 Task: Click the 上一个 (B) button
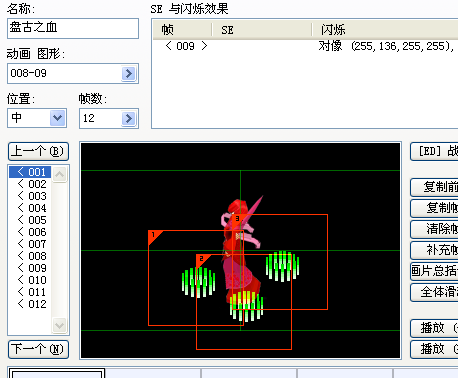tap(38, 151)
